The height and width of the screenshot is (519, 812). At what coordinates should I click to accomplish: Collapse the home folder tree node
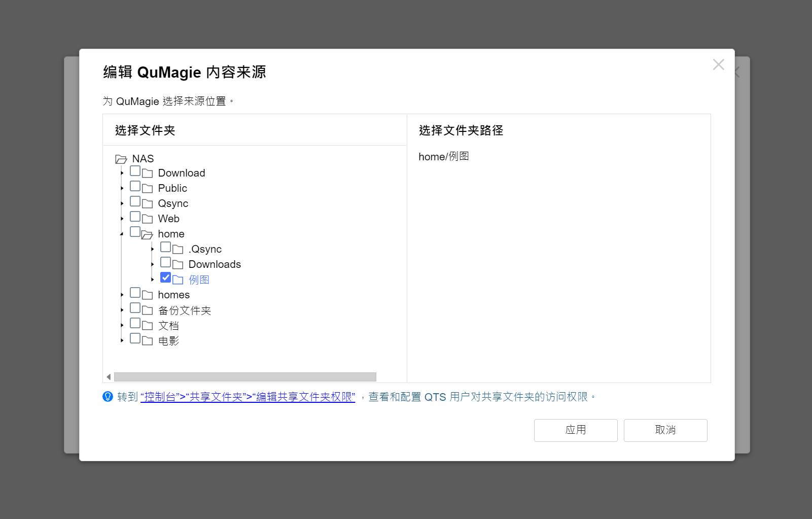pos(122,234)
